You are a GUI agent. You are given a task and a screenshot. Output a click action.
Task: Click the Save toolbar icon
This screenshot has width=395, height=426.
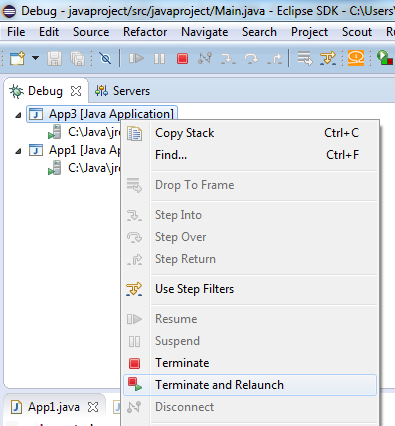point(54,59)
